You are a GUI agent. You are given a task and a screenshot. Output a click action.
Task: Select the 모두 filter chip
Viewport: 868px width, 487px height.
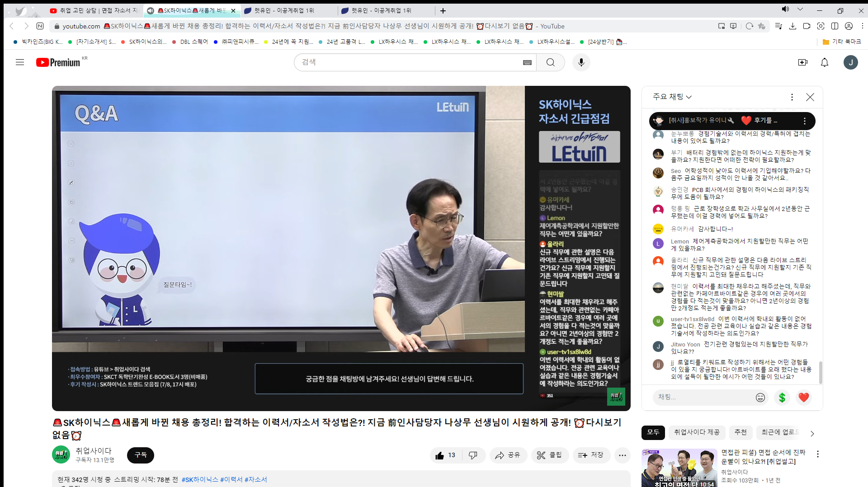[x=653, y=432]
